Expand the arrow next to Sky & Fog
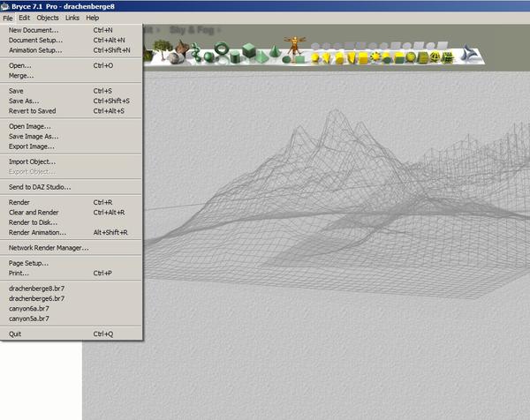The image size is (530, 420). (219, 30)
